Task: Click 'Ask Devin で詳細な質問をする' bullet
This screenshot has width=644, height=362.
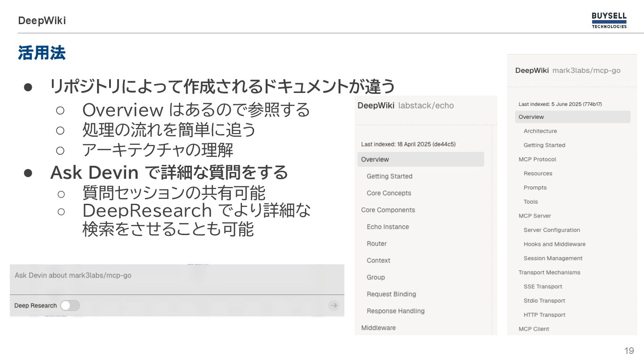Action: click(169, 172)
